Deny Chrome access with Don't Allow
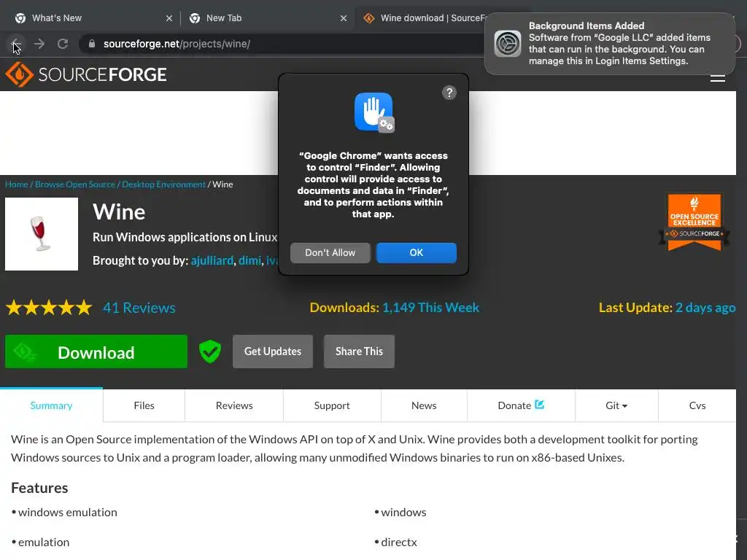Image resolution: width=747 pixels, height=560 pixels. [330, 253]
